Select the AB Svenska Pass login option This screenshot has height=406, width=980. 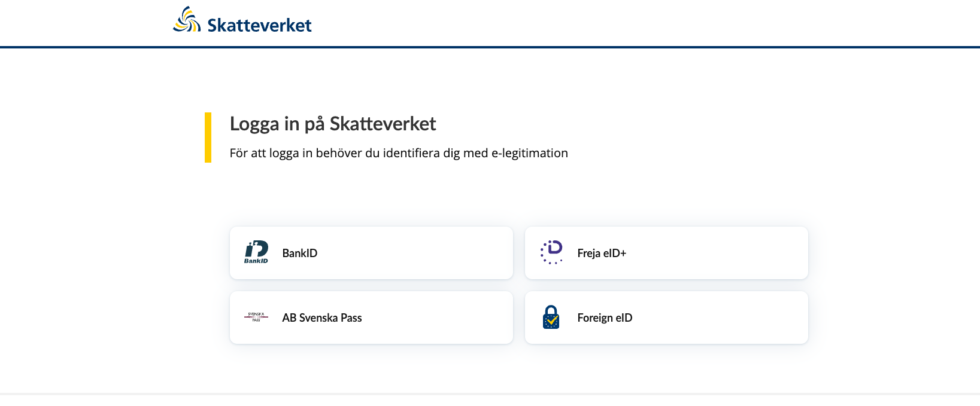tap(371, 318)
